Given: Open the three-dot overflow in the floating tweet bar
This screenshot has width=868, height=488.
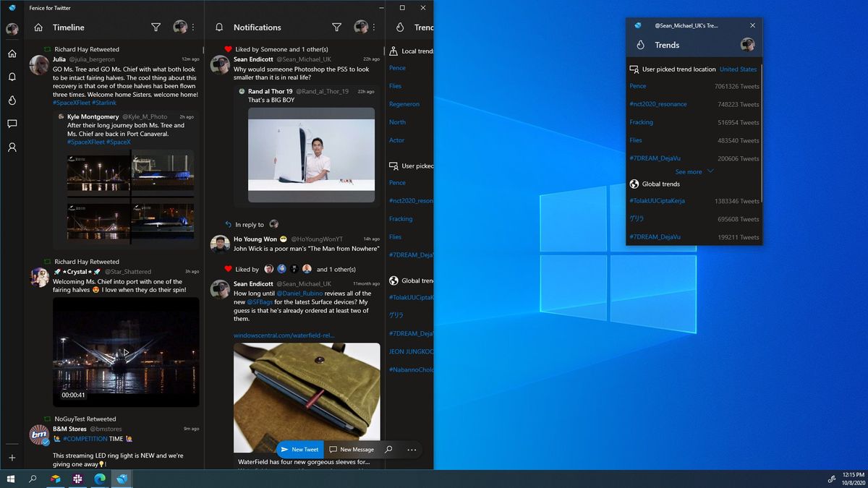Looking at the screenshot, I should click(412, 449).
